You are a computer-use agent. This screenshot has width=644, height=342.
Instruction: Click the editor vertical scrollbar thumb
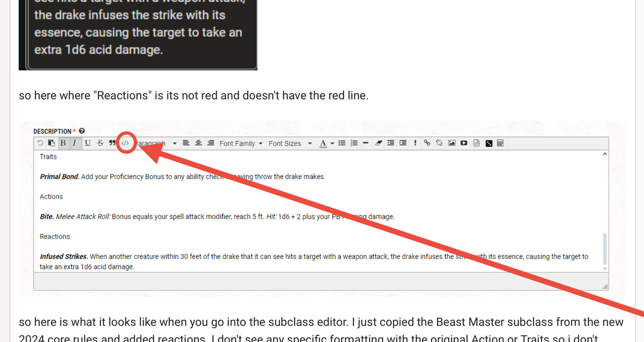point(605,248)
